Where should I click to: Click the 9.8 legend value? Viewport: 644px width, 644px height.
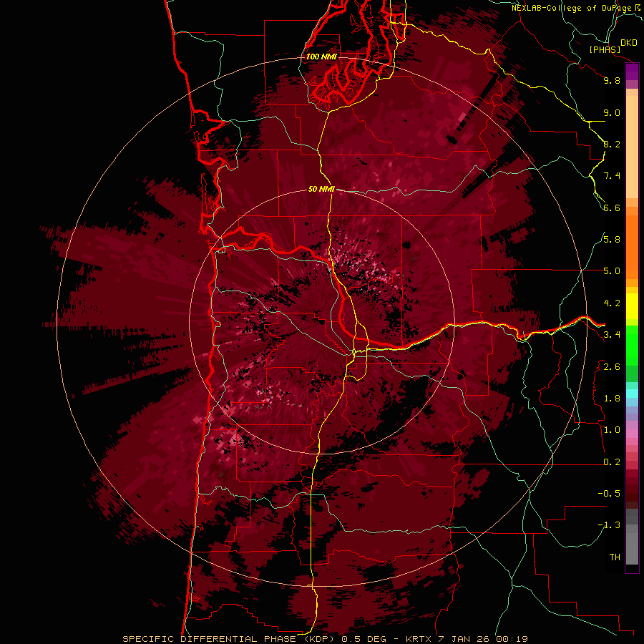612,80
